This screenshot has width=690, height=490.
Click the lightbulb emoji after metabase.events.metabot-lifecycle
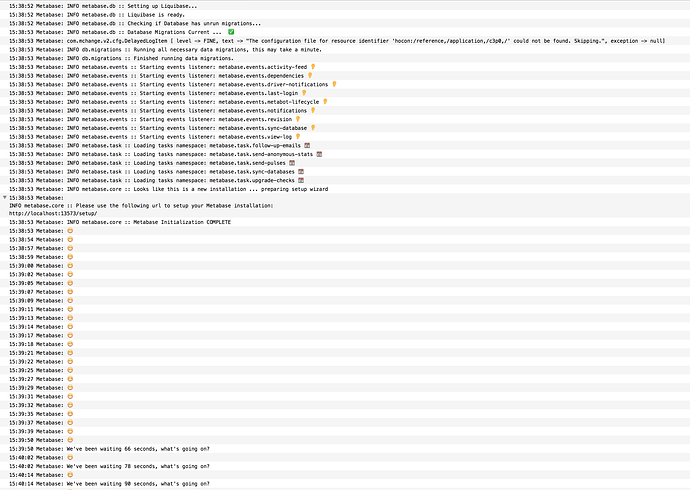pos(325,102)
